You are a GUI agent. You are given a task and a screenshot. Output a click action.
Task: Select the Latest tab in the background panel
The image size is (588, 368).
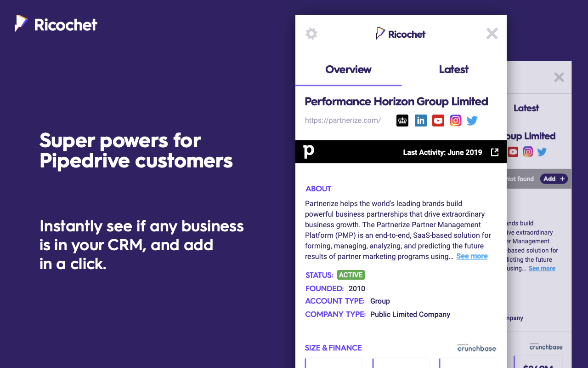pos(526,108)
